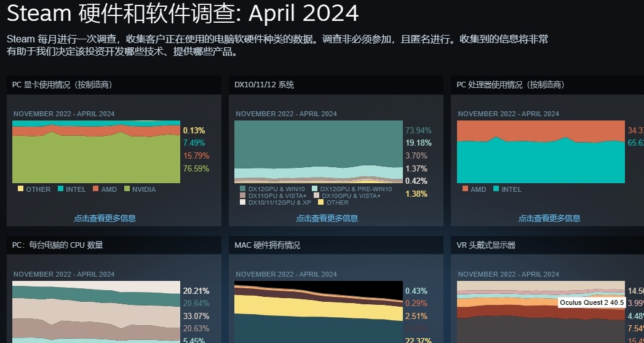Click the DX10/11/12 systems area chart

coord(319,151)
